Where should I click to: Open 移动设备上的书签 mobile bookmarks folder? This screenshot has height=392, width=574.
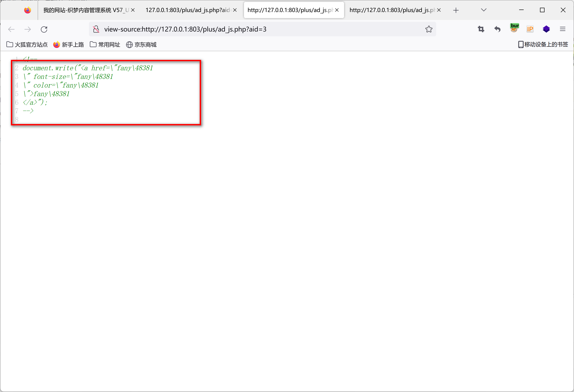coord(543,44)
